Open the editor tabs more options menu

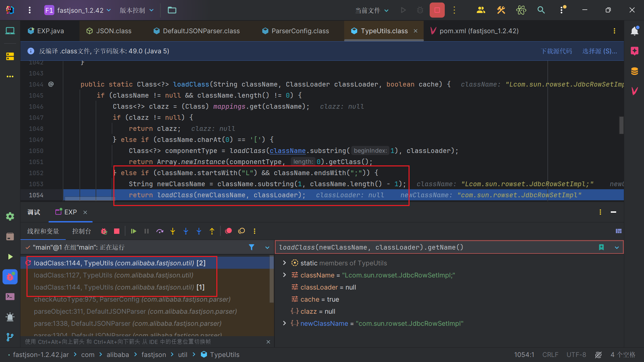pyautogui.click(x=614, y=31)
